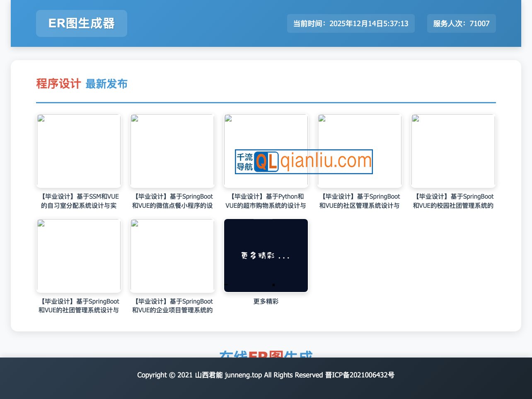
Task: Click the broken image icon on the 社团管理系统 card
Action: tap(41, 224)
